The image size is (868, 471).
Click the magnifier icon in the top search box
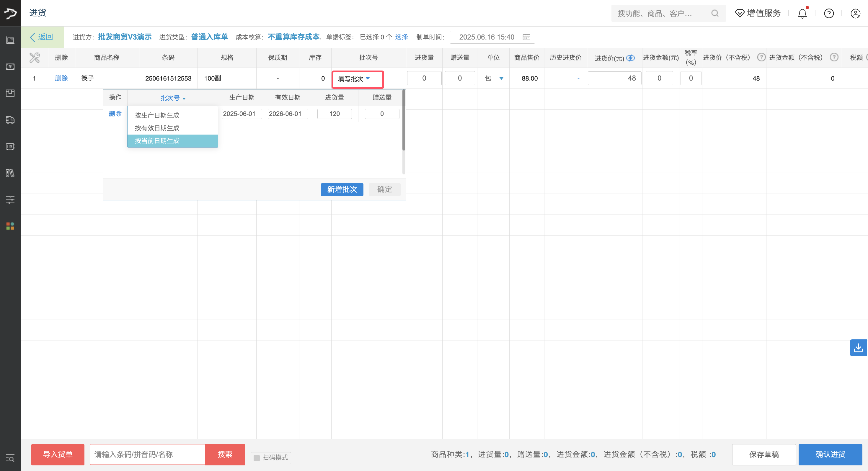(715, 13)
